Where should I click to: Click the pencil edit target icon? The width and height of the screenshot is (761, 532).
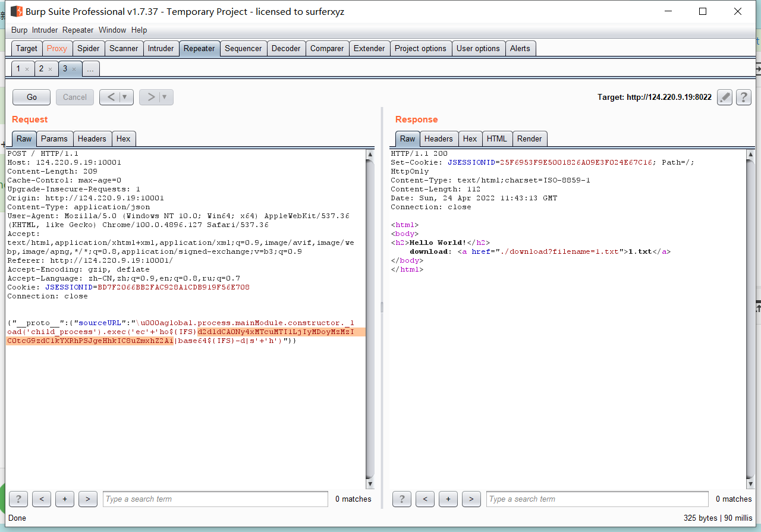pyautogui.click(x=724, y=97)
